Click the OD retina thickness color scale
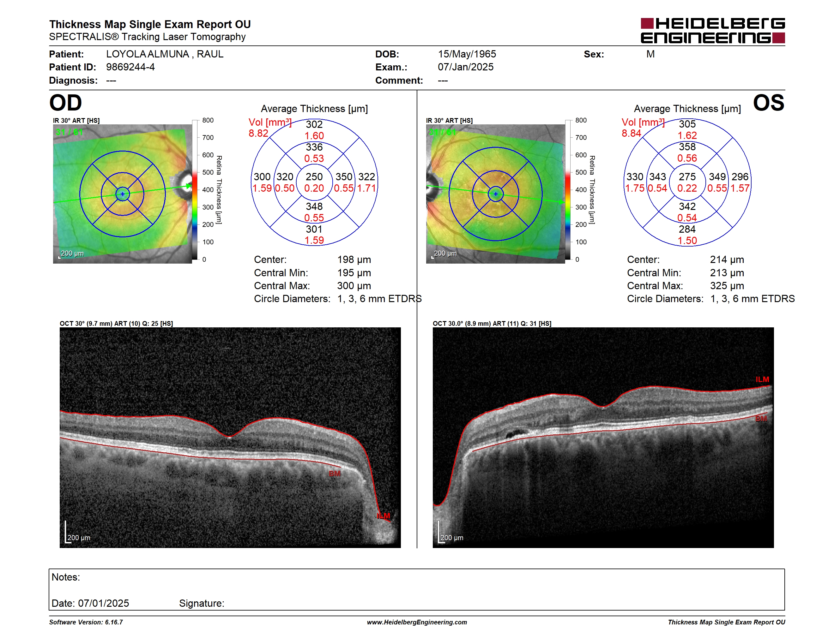834x644 pixels. click(195, 190)
